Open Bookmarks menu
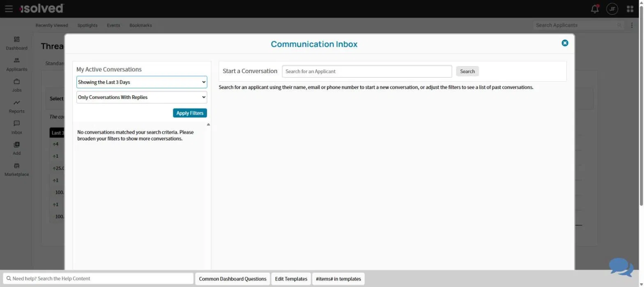644x287 pixels. [x=140, y=25]
